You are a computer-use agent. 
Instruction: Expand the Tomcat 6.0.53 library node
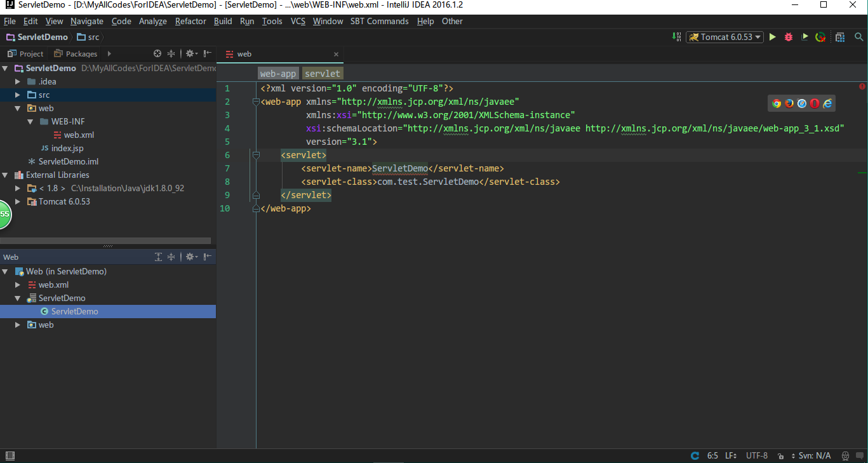(x=18, y=201)
